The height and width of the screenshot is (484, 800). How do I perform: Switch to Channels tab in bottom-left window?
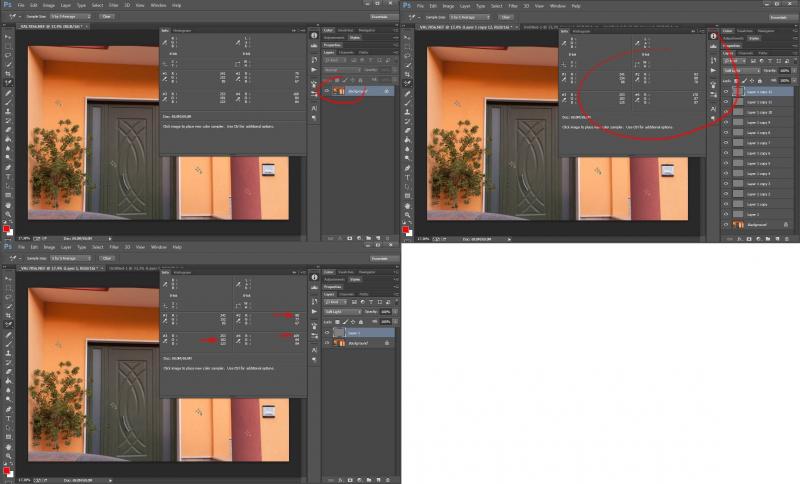[x=346, y=294]
